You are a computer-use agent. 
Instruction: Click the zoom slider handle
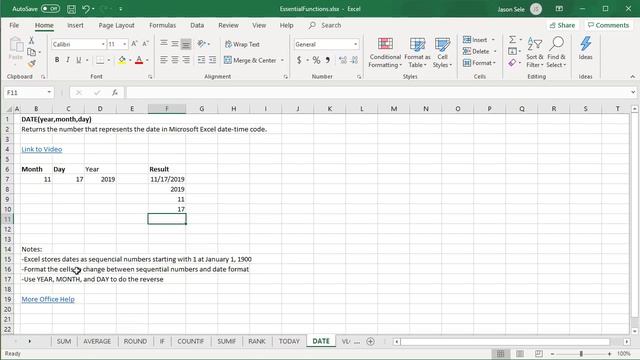581,353
